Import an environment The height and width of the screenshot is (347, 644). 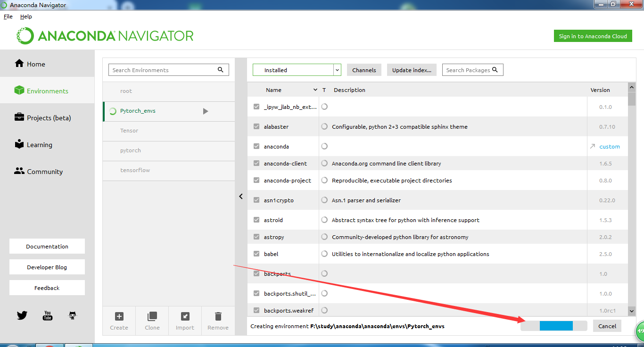click(185, 321)
